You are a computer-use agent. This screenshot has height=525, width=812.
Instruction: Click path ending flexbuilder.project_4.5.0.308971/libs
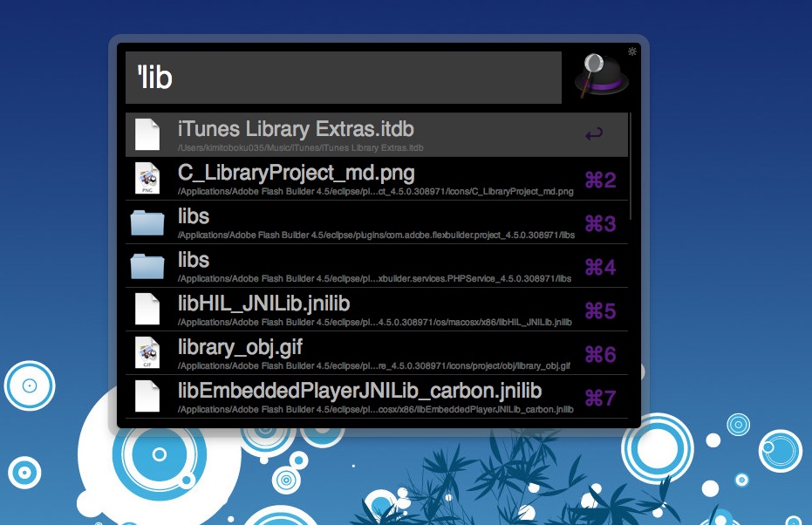coord(376,235)
